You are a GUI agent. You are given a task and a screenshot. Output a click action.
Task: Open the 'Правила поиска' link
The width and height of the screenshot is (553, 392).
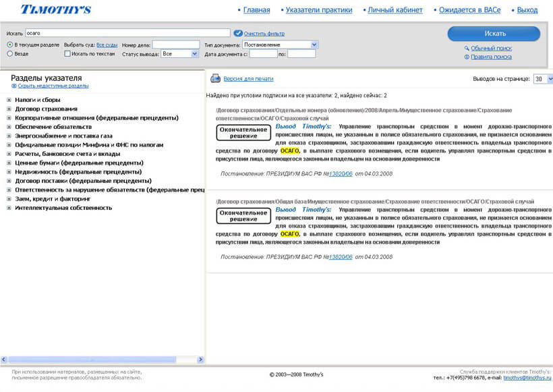coord(491,57)
